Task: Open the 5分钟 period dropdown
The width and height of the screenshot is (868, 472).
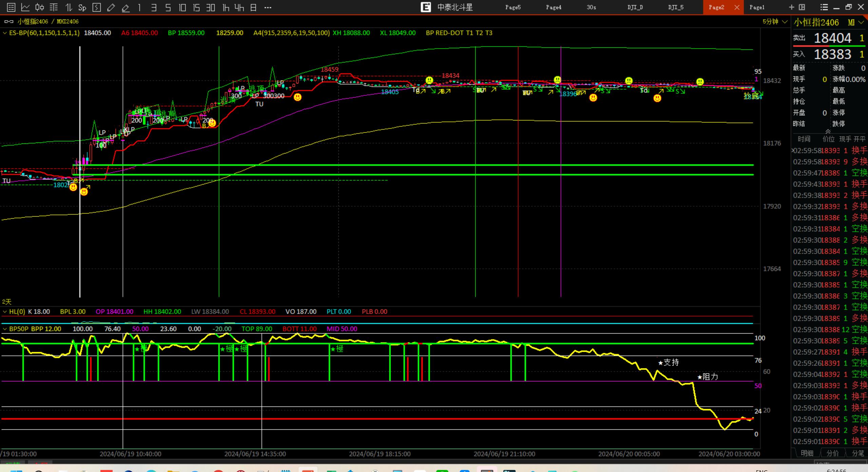Action: click(775, 22)
